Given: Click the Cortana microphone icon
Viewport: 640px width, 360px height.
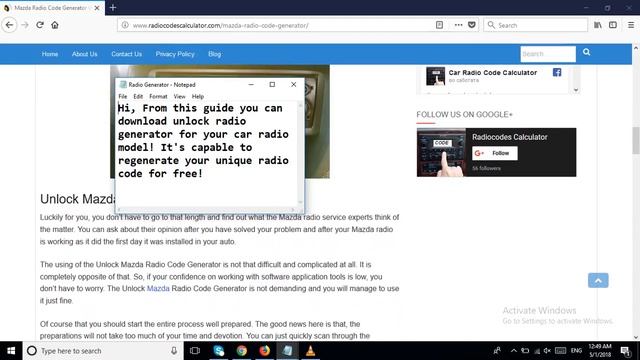Looking at the screenshot, I should (x=174, y=351).
